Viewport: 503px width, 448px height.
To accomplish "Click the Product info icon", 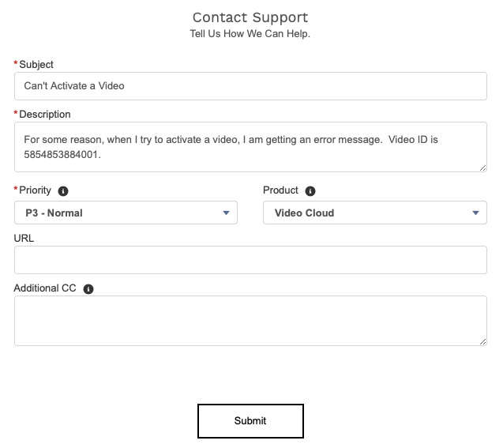I will pyautogui.click(x=310, y=191).
